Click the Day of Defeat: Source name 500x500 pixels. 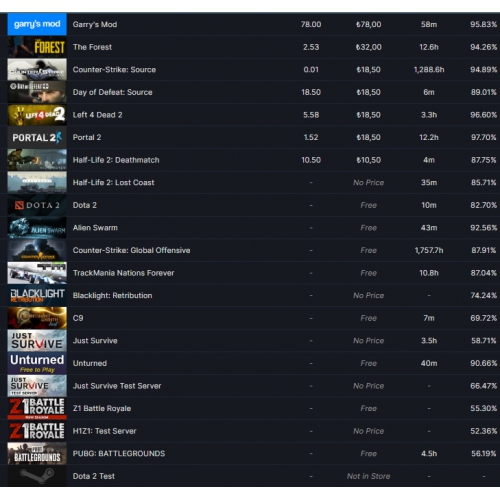click(x=112, y=92)
